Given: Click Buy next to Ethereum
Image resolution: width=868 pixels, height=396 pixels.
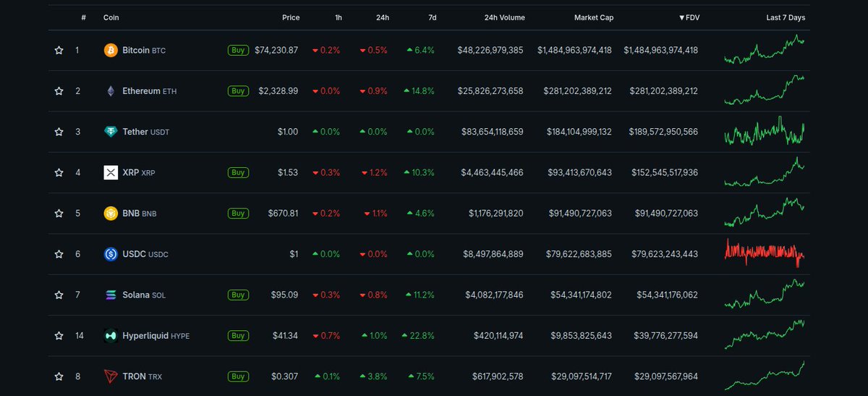Looking at the screenshot, I should coord(237,91).
